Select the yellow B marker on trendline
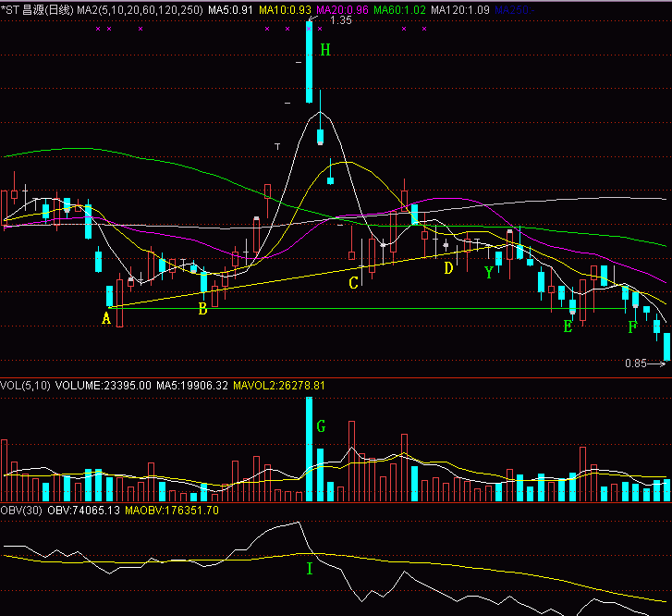 pyautogui.click(x=202, y=309)
